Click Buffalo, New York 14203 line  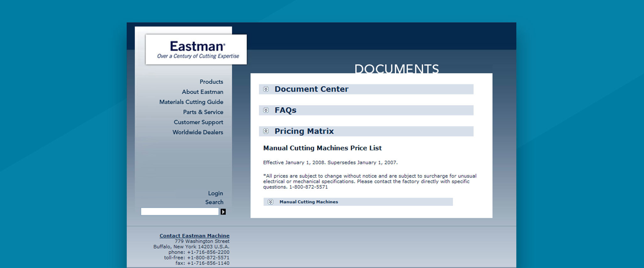pos(192,247)
